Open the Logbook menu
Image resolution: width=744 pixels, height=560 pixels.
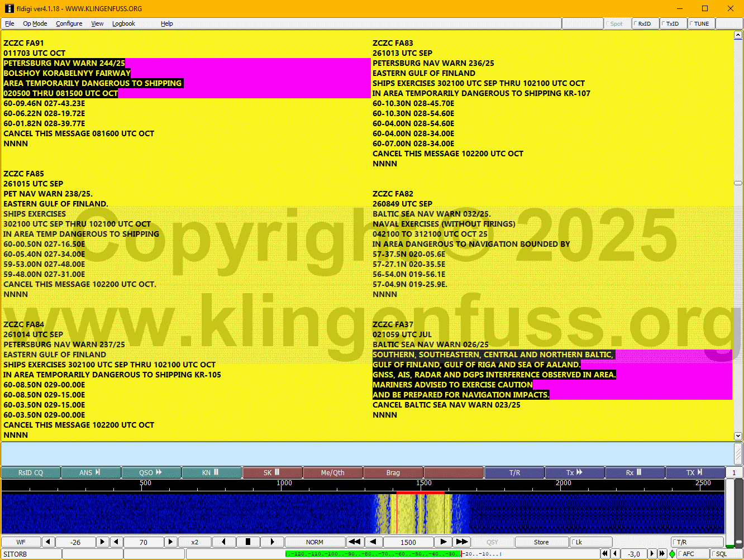[x=123, y=23]
